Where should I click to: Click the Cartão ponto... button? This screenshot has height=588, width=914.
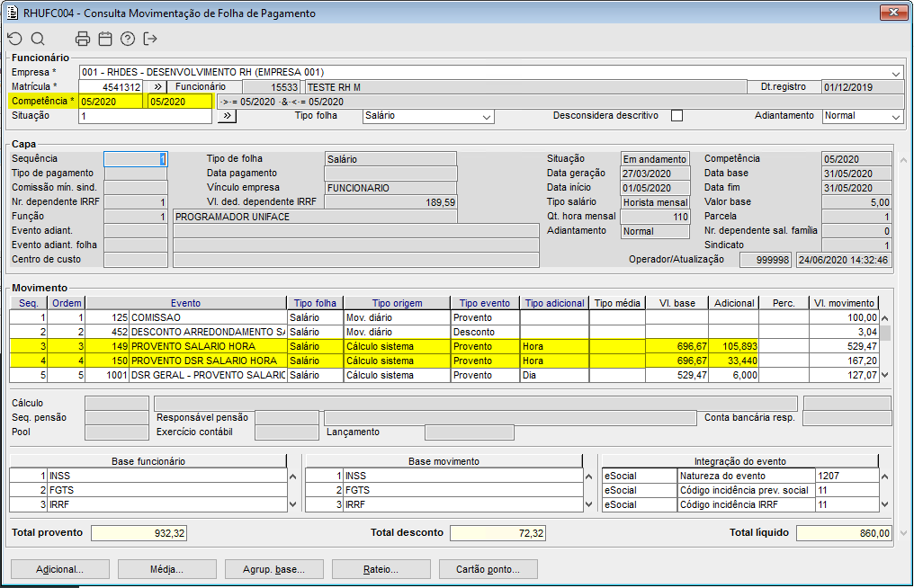[488, 569]
